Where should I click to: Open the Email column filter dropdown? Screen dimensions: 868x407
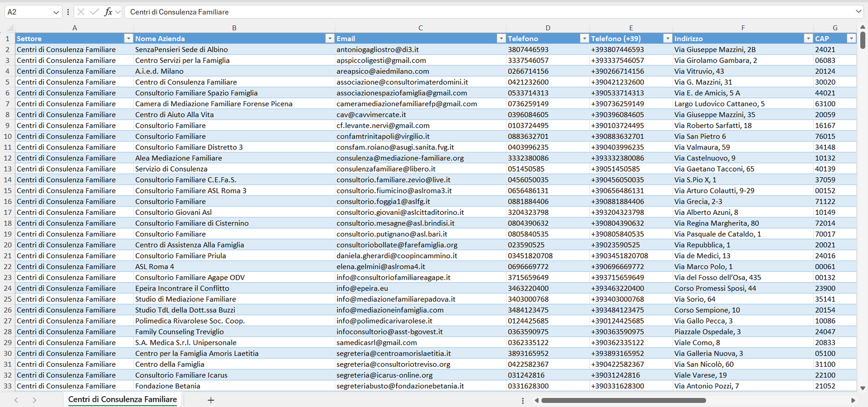(501, 38)
